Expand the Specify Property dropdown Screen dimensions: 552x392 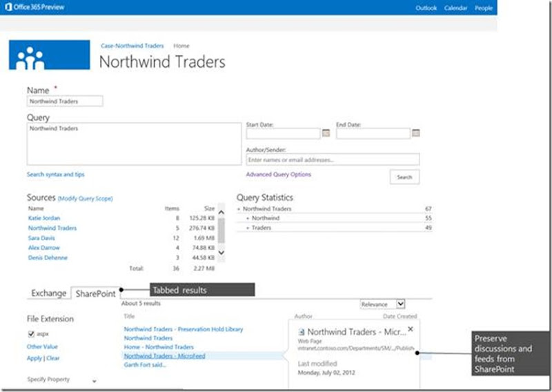point(95,381)
